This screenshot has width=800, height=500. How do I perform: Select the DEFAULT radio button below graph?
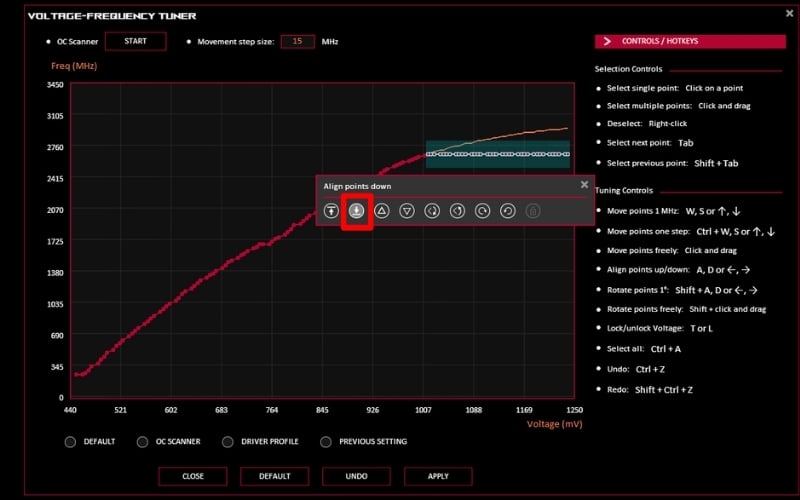70,441
